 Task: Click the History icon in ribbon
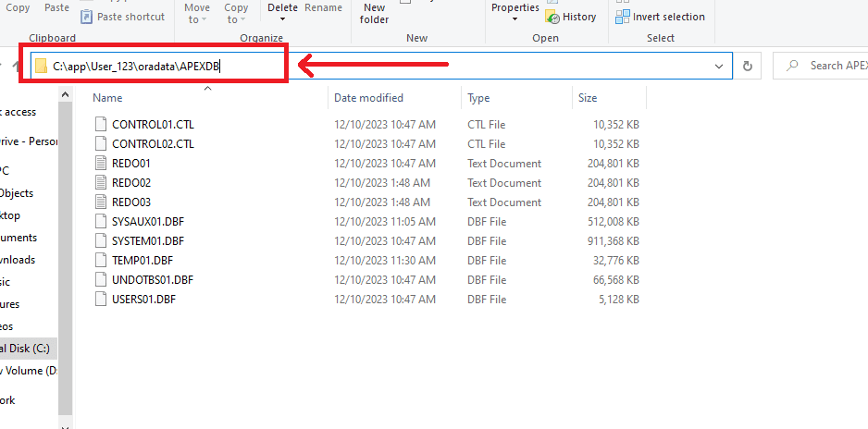tap(552, 17)
